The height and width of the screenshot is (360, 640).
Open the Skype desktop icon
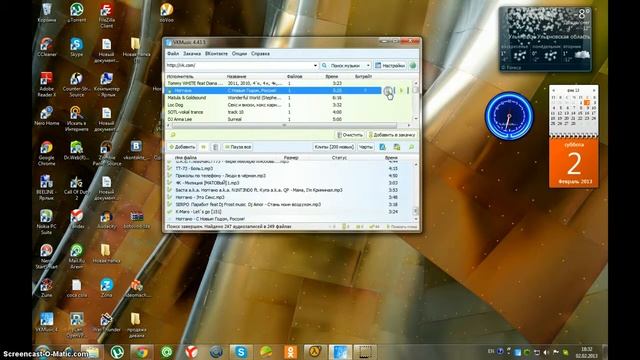click(x=76, y=47)
